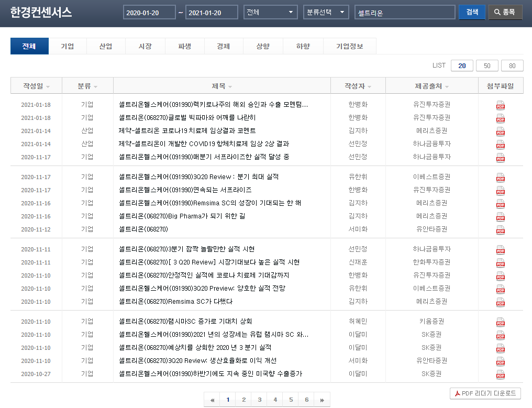
Task: Click PDF 리더기 다운로드 button
Action: coord(485,393)
